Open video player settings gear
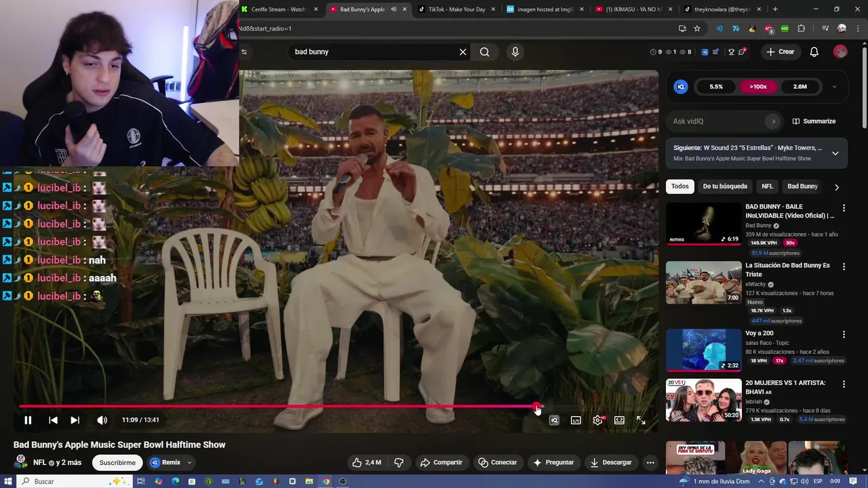 [597, 420]
